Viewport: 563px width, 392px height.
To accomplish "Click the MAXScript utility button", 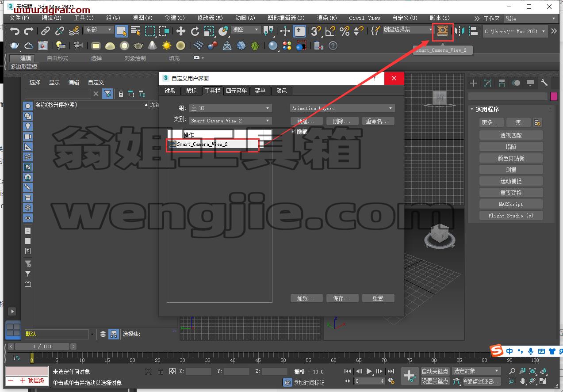I will (x=511, y=204).
